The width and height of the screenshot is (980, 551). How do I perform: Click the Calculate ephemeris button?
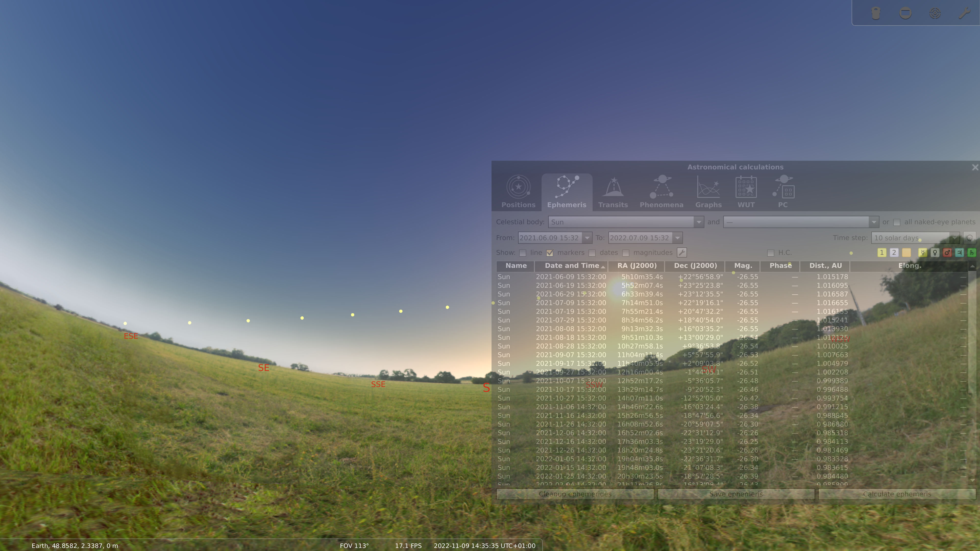pos(897,494)
